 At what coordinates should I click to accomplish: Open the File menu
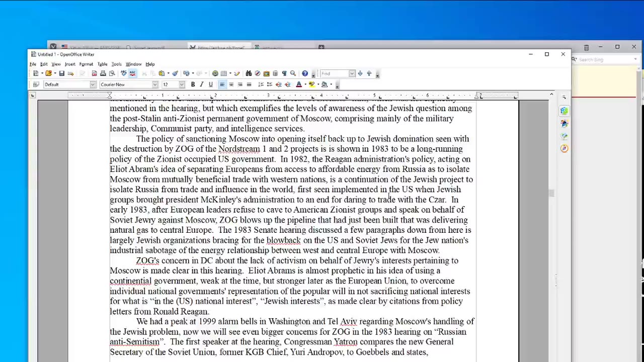(x=33, y=64)
